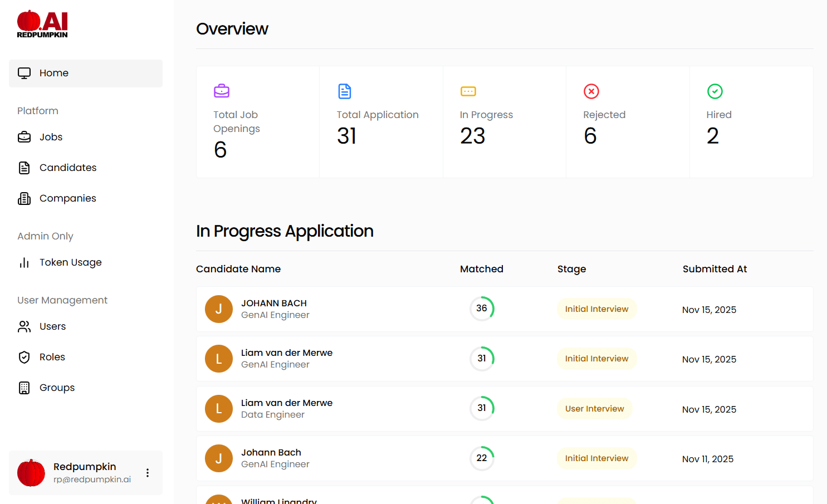Click the RedPumpkin AI logo
The height and width of the screenshot is (504, 827).
point(42,24)
